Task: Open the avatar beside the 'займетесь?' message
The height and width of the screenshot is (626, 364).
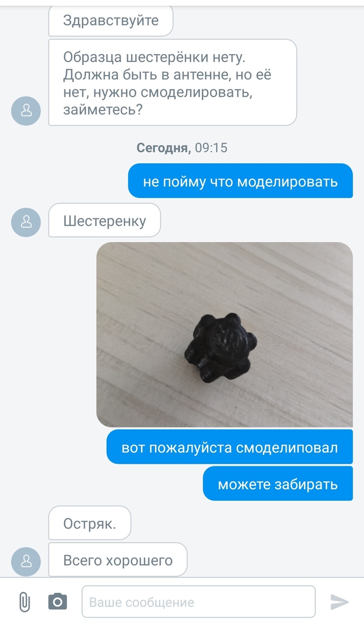Action: coord(25,111)
